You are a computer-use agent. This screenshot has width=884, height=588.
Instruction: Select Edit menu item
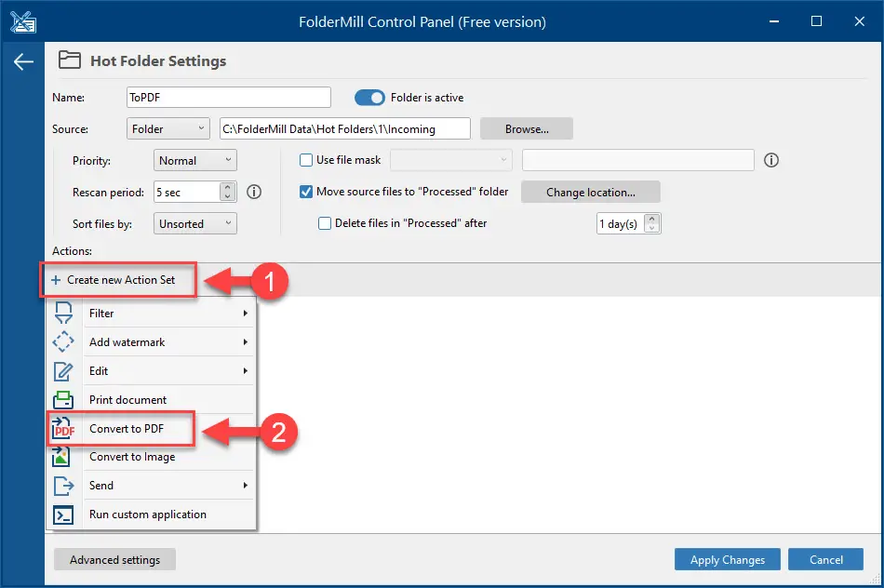tap(151, 370)
